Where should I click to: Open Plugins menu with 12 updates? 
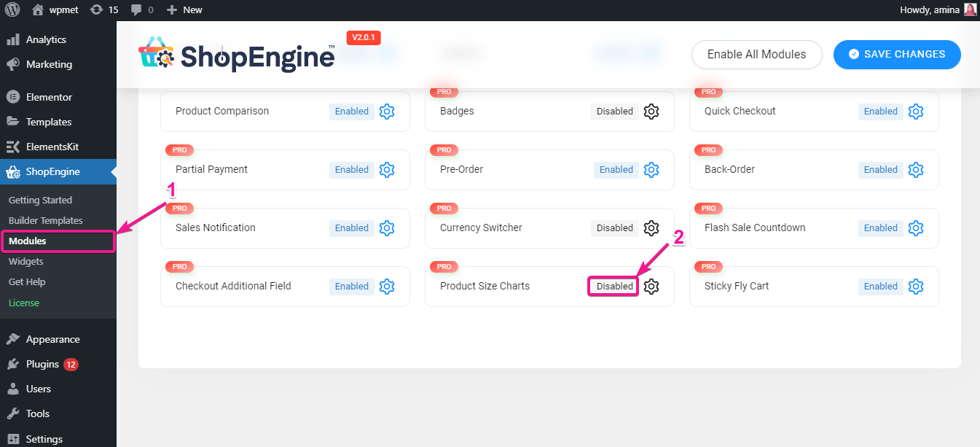(58, 364)
